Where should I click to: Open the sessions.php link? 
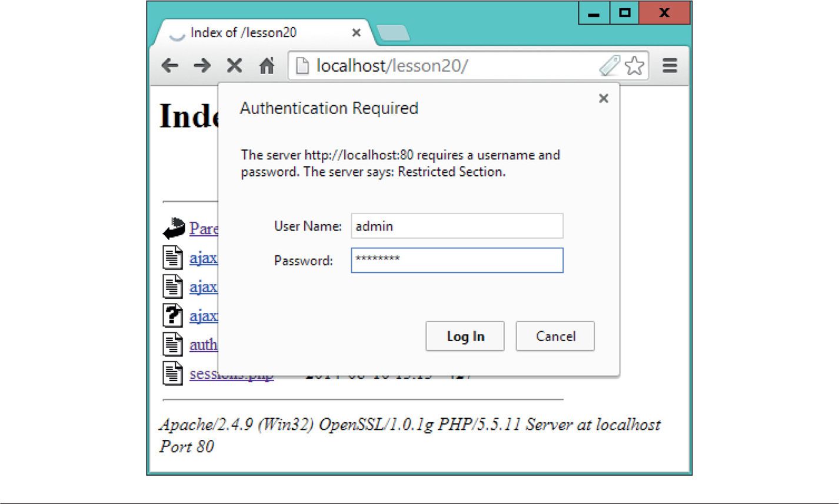click(232, 374)
